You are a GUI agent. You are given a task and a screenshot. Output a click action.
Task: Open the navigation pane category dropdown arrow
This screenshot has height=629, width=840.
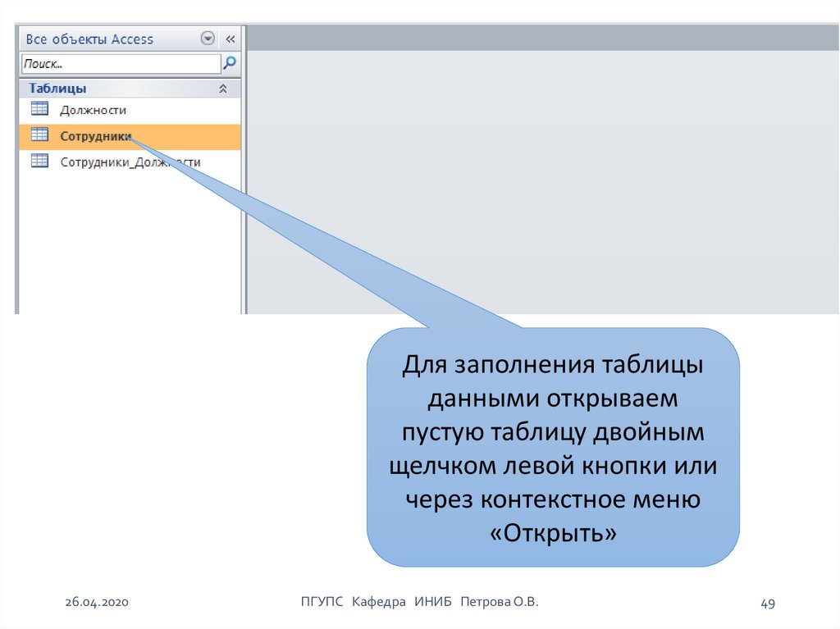point(208,39)
